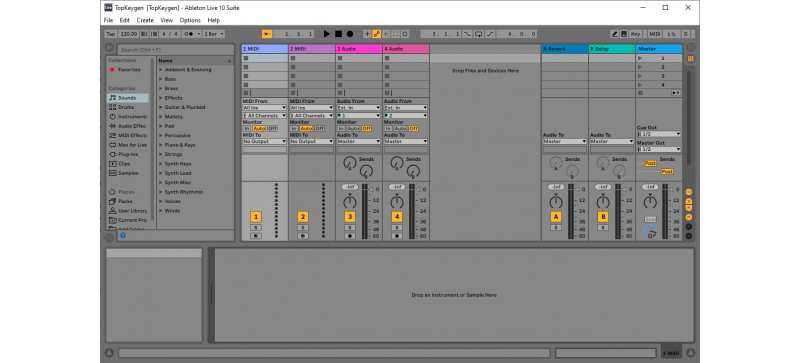
Task: Switch to Arrangement view selector
Action: tap(690, 47)
